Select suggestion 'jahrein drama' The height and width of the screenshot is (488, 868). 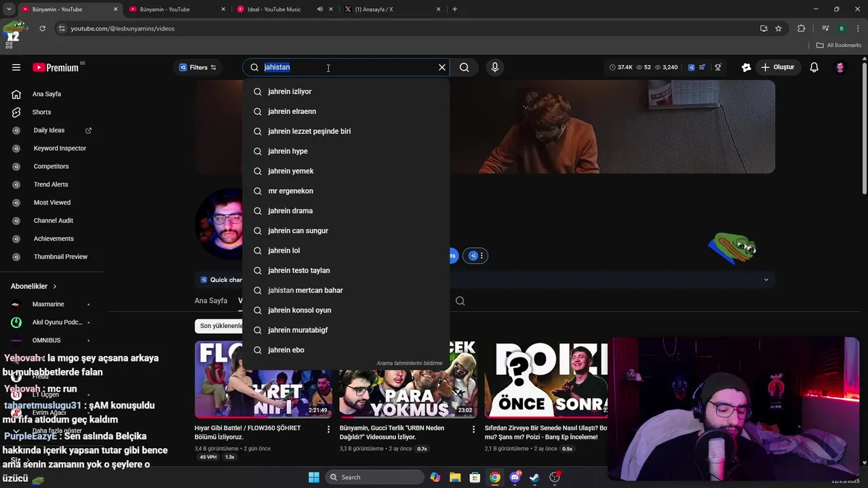point(346,211)
